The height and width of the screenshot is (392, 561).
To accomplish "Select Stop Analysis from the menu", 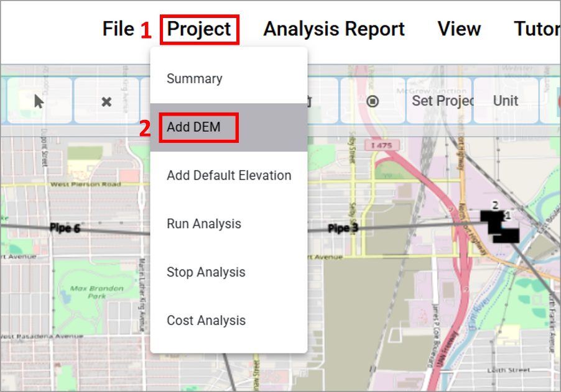I will pyautogui.click(x=229, y=272).
